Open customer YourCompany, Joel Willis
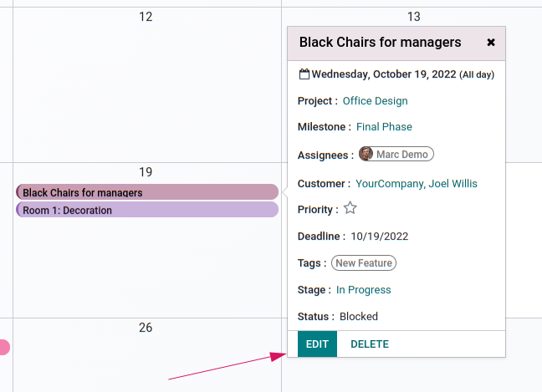The height and width of the screenshot is (392, 542). (417, 183)
